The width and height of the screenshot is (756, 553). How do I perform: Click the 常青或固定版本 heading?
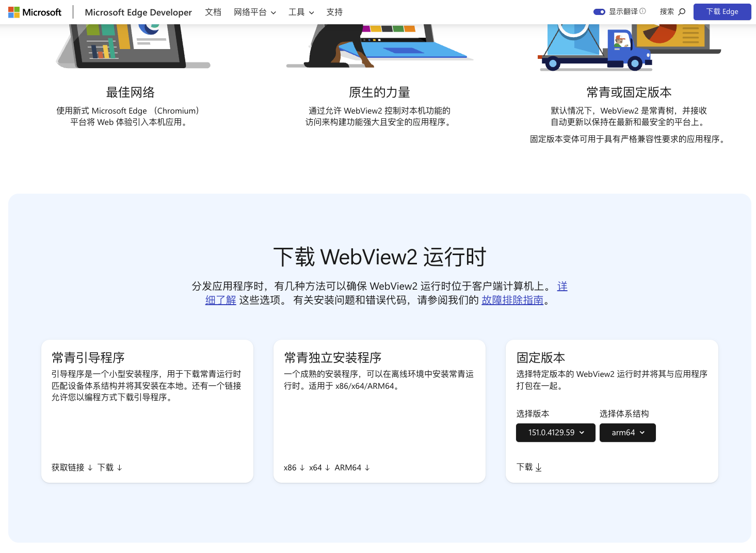pyautogui.click(x=629, y=92)
